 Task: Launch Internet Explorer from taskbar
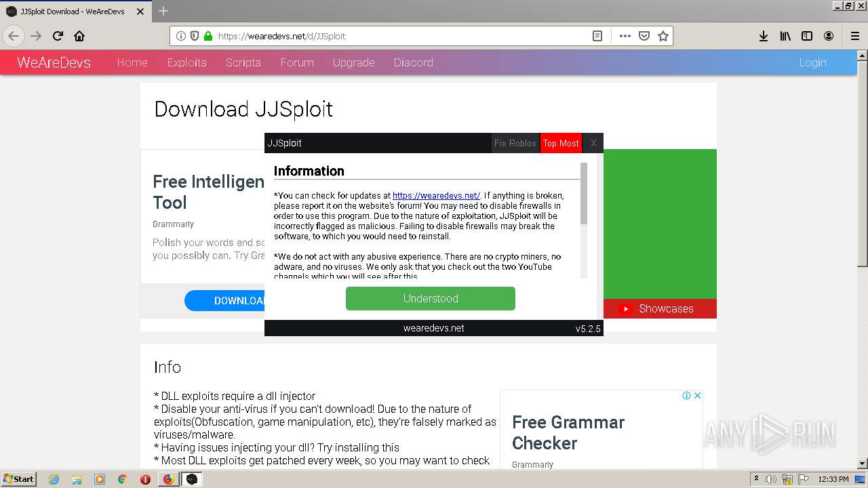point(54,479)
